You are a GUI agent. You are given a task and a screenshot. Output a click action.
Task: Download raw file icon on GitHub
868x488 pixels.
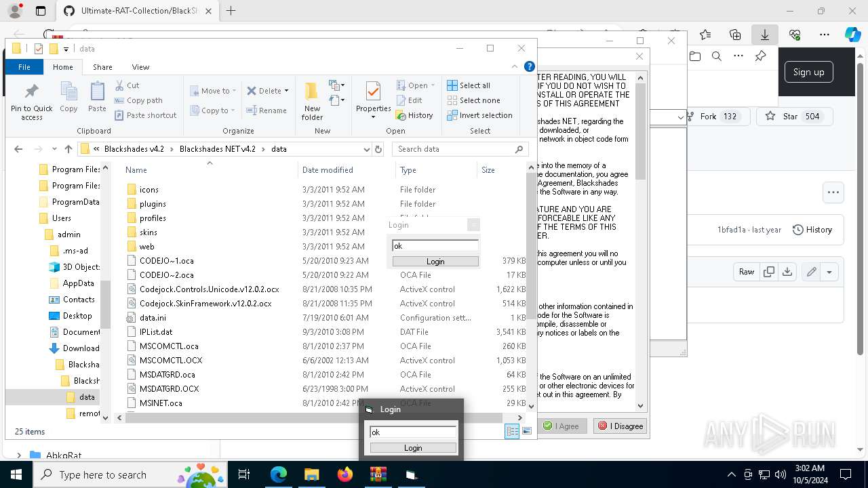787,272
